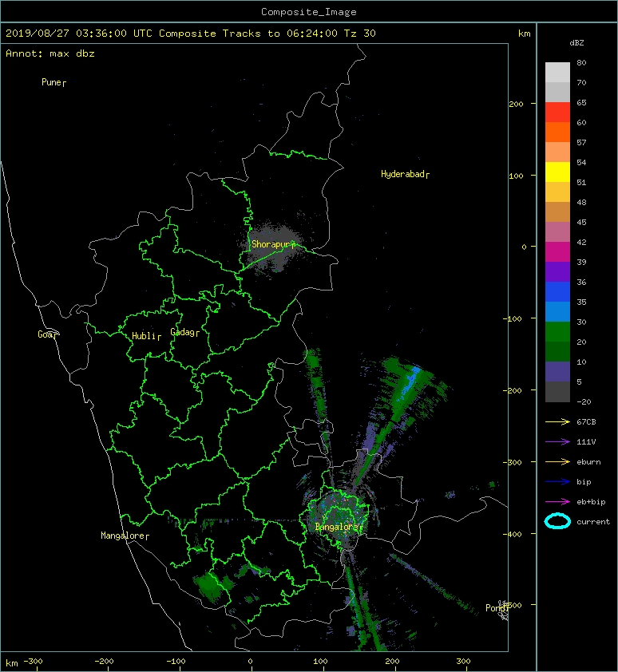618x672 pixels.
Task: Click the 'Pondi' city label
Action: coord(495,608)
